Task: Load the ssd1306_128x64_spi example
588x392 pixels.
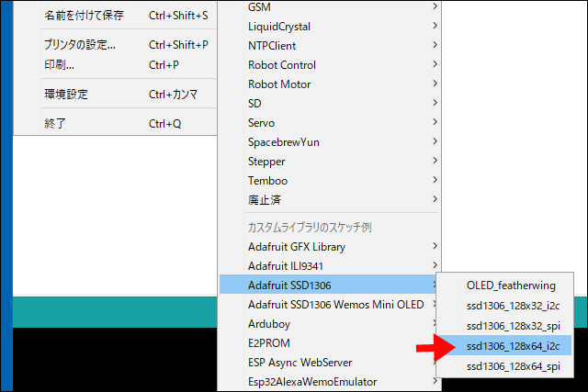Action: coord(504,366)
